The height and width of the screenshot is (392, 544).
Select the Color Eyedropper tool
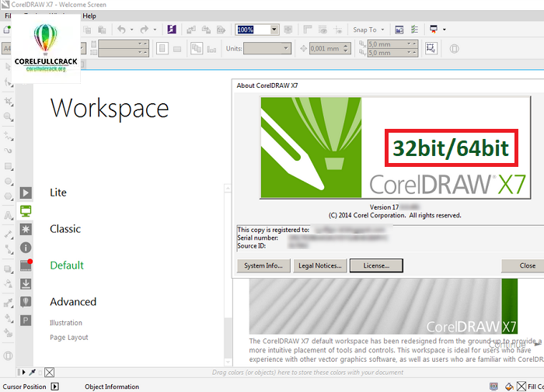(x=9, y=303)
